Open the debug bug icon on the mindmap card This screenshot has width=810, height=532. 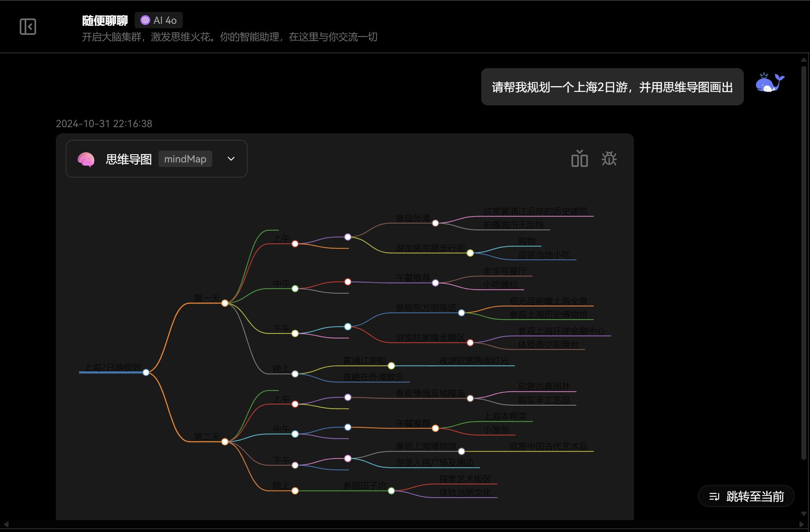pyautogui.click(x=609, y=159)
